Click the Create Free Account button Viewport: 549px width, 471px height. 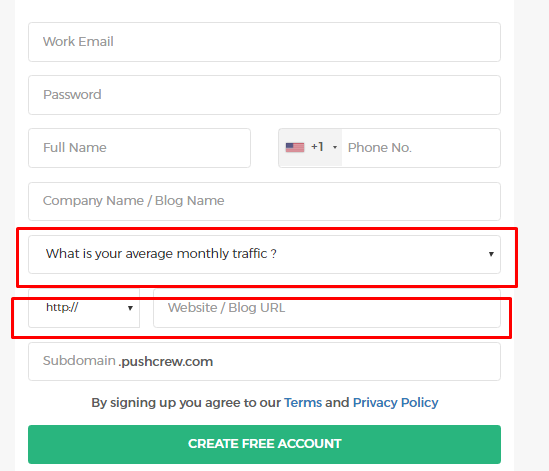[x=264, y=444]
